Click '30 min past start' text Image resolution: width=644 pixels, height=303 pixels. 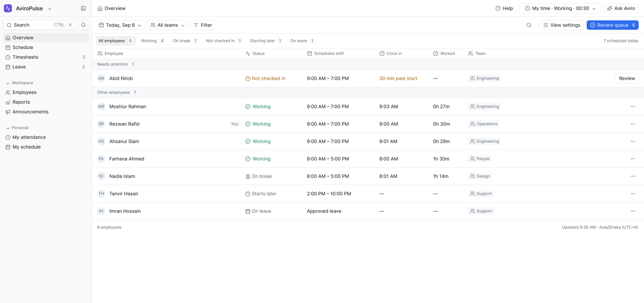tap(398, 78)
